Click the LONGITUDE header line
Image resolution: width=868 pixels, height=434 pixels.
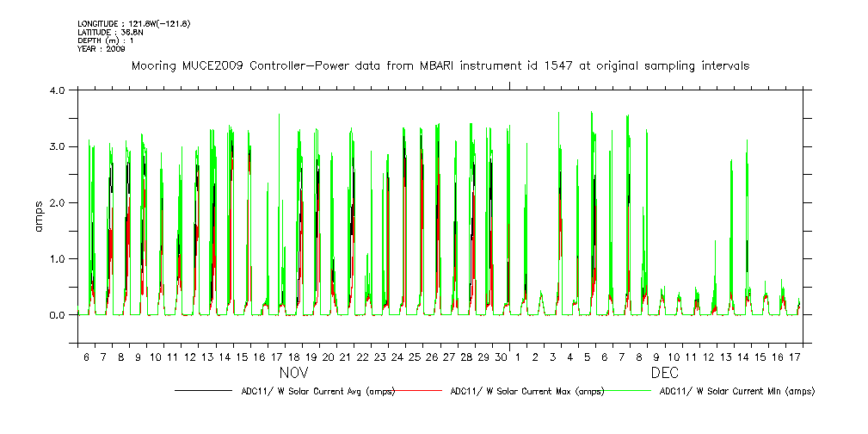pos(133,23)
